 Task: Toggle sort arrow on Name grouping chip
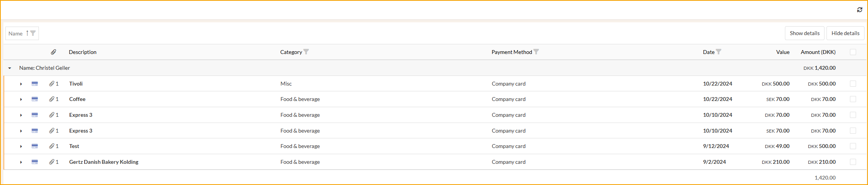tap(27, 33)
